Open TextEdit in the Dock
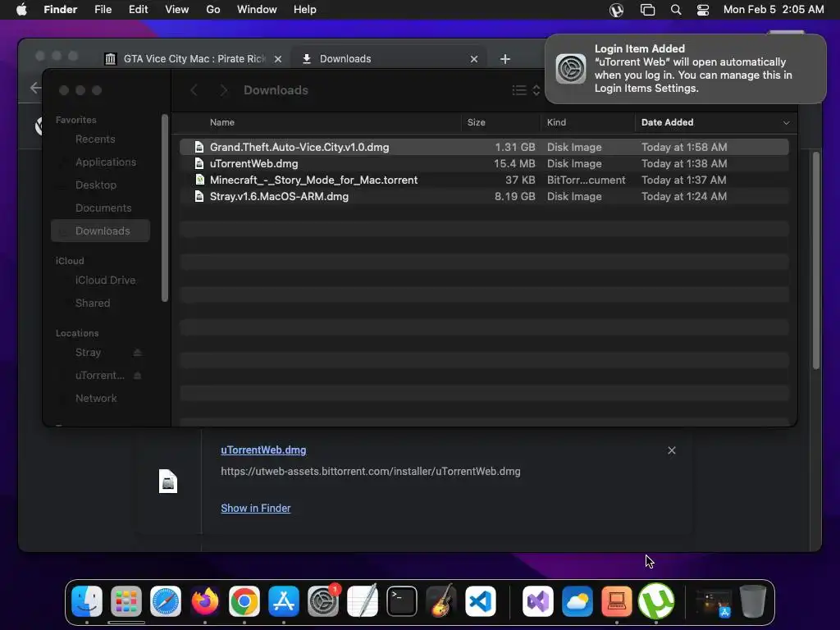The image size is (840, 630). (363, 601)
